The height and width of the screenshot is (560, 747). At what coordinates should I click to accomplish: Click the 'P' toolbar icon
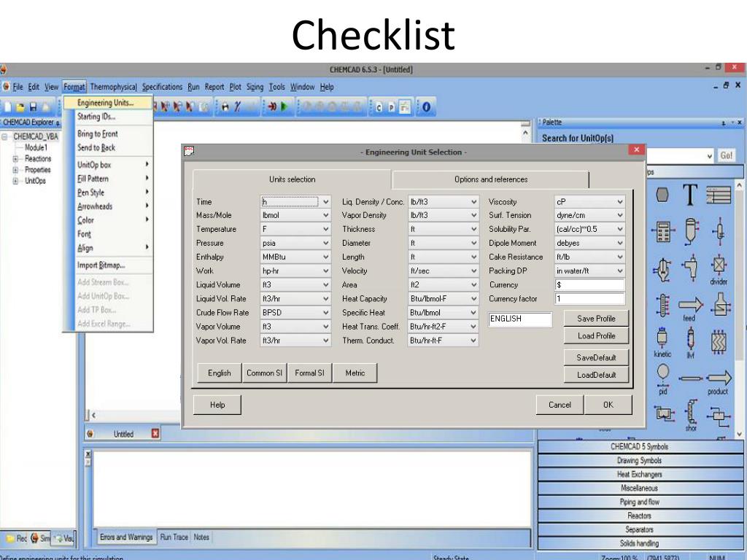click(x=391, y=107)
